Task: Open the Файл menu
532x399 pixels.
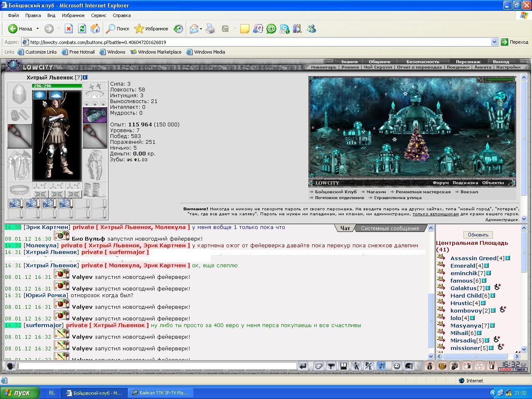Action: [13, 15]
